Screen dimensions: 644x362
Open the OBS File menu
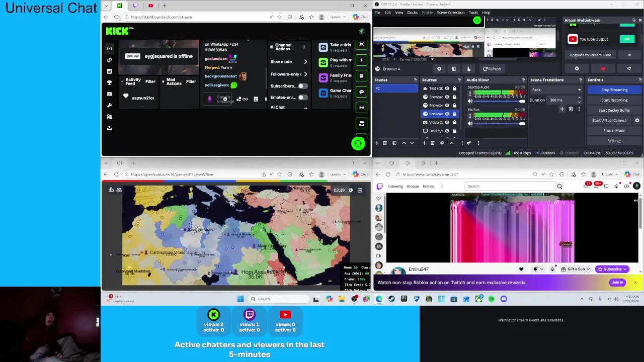pyautogui.click(x=377, y=13)
